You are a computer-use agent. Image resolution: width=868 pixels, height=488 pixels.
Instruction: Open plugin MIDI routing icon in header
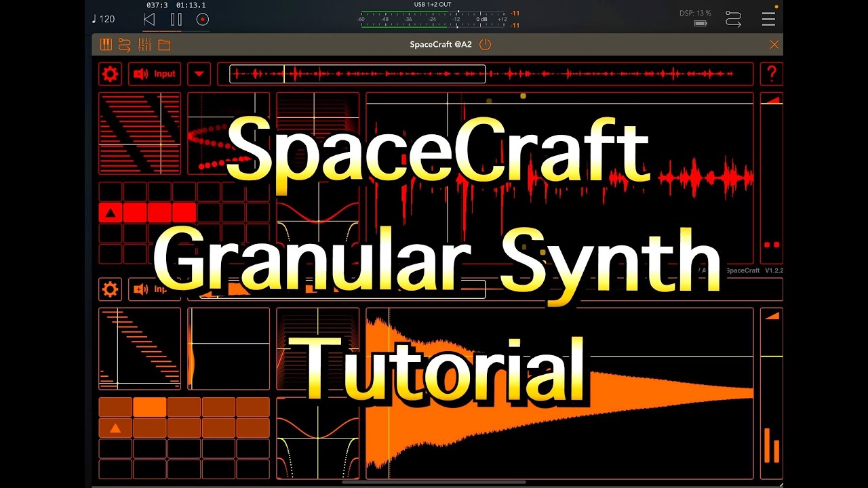124,45
